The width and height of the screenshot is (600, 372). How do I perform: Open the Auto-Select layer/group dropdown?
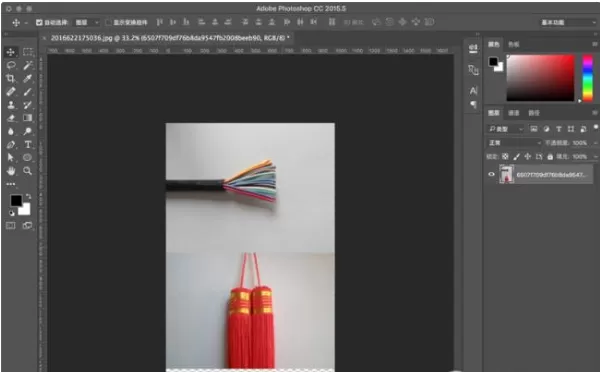[87, 23]
